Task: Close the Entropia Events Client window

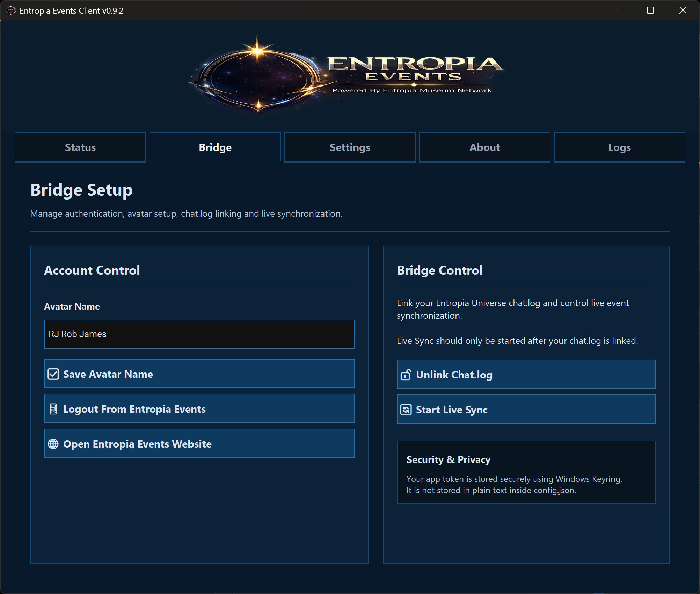Action: [x=683, y=10]
